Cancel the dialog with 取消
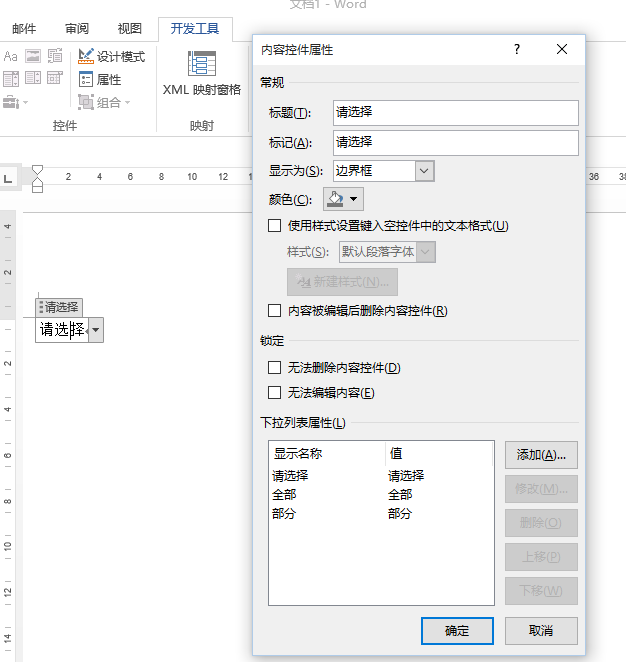 541,631
